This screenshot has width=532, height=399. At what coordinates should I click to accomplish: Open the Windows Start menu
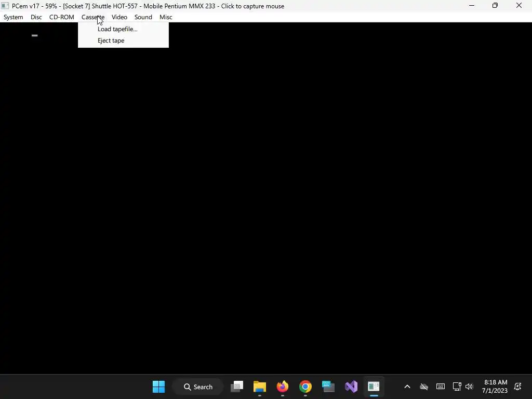click(x=158, y=387)
